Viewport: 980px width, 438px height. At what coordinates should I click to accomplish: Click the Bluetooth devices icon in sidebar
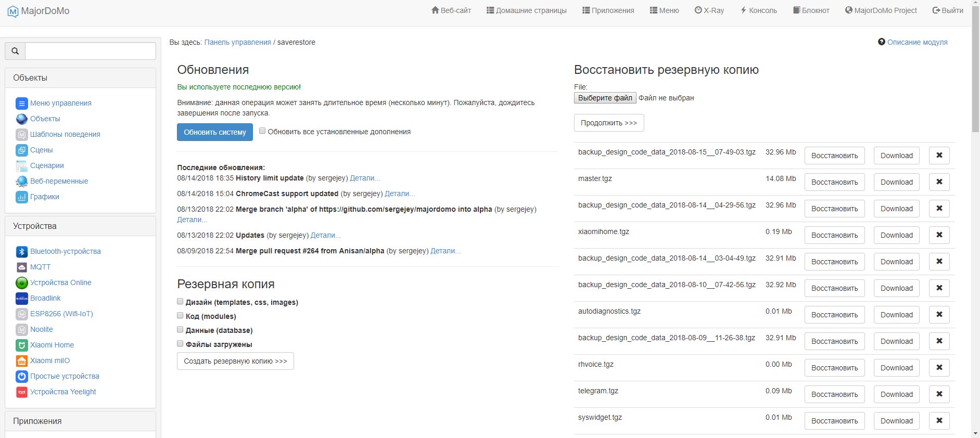21,252
